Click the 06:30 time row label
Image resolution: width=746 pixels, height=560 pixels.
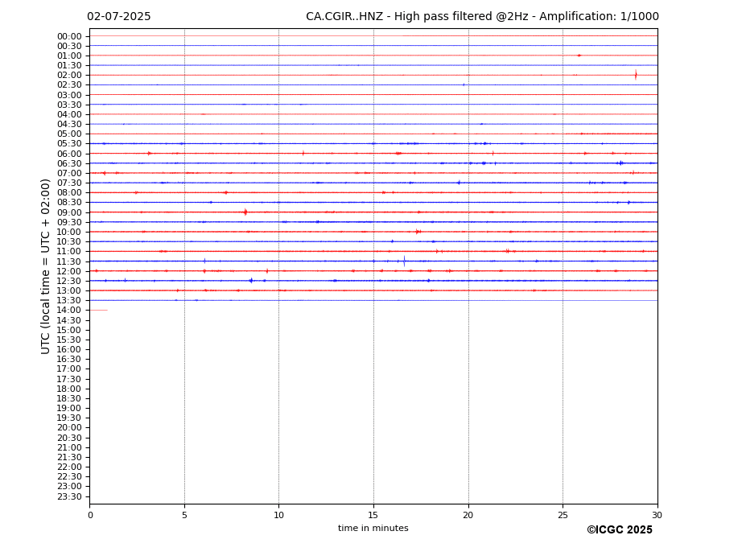click(x=69, y=163)
